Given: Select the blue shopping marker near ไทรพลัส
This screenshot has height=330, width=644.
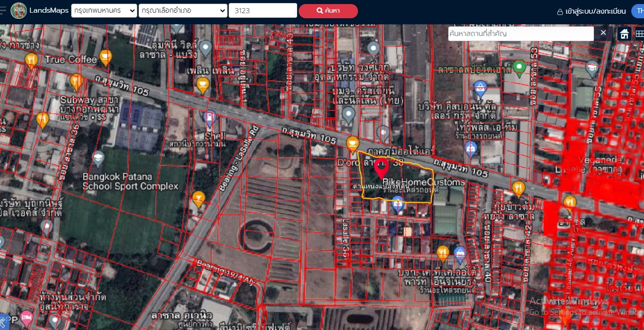Looking at the screenshot, I should [471, 150].
